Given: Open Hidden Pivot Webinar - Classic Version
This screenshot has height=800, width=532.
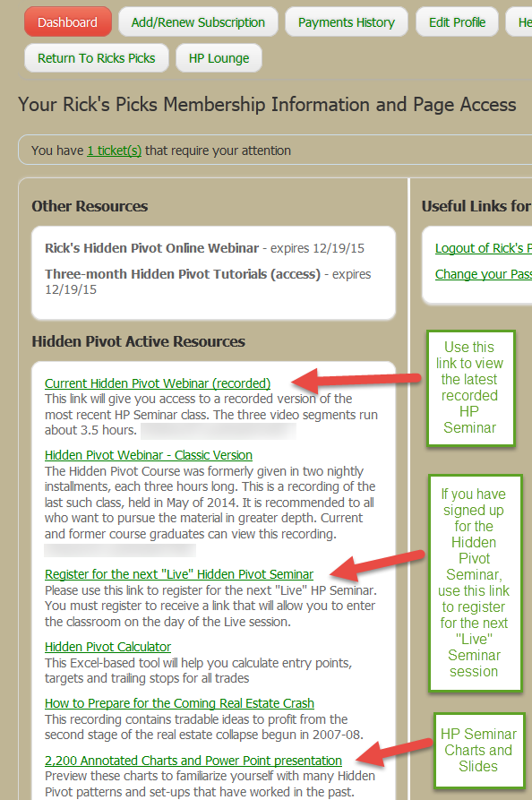Looking at the screenshot, I should (149, 455).
